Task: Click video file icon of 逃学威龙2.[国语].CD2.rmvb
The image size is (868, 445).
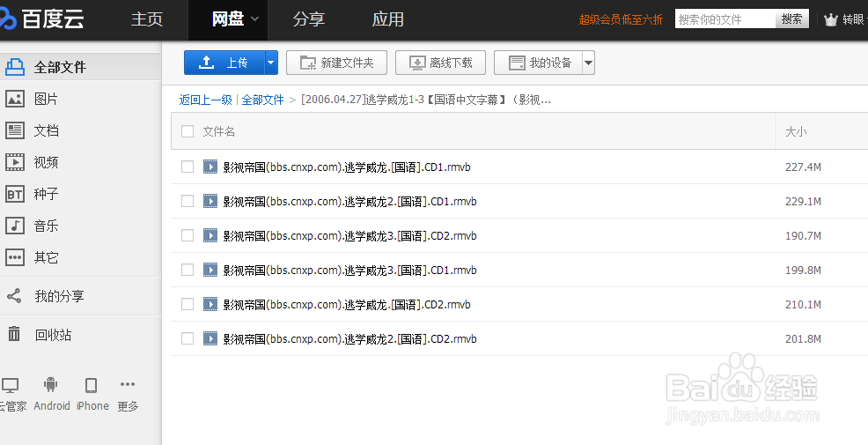Action: point(210,338)
